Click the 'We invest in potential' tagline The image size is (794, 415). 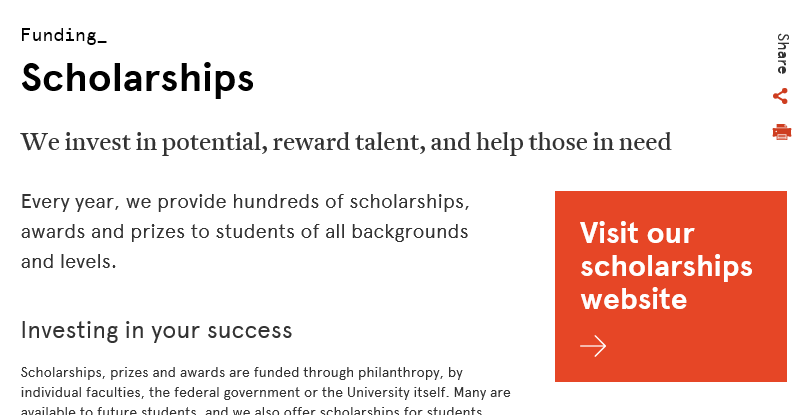coord(346,142)
